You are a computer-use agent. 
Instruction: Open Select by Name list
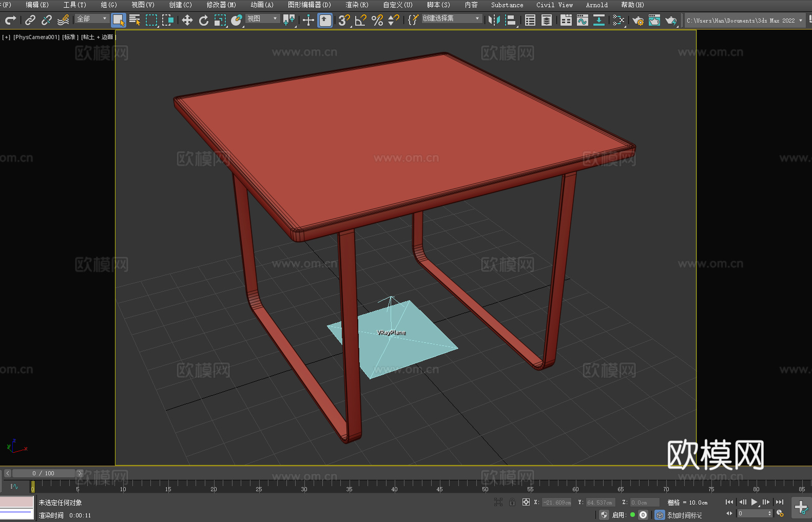[x=135, y=20]
